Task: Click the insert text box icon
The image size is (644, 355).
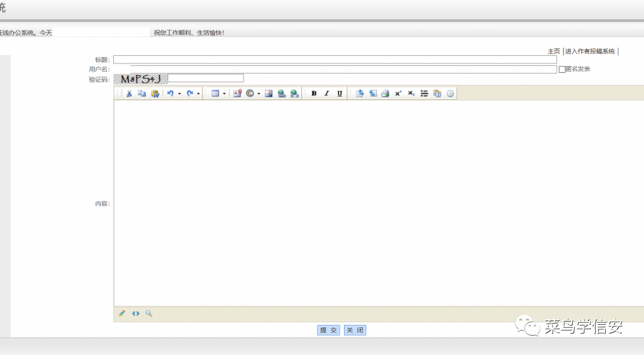Action: (237, 94)
